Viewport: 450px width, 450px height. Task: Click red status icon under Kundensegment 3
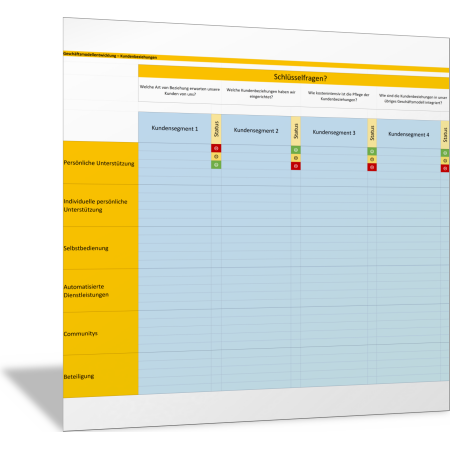[372, 167]
